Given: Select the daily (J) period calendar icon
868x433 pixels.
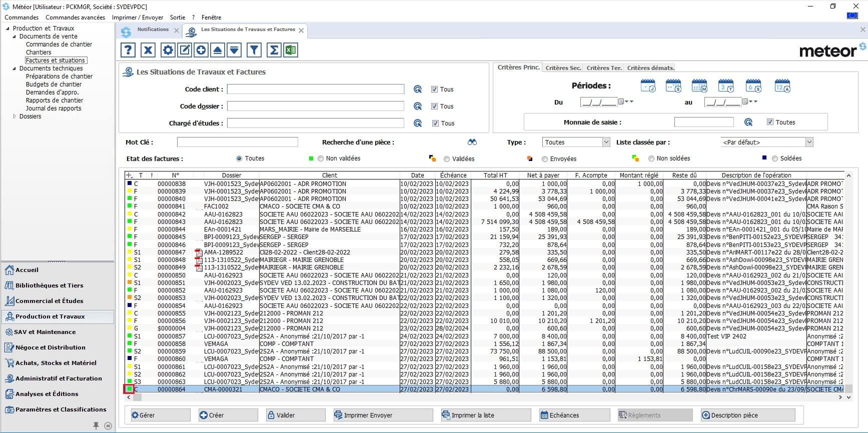Looking at the screenshot, I should point(648,86).
